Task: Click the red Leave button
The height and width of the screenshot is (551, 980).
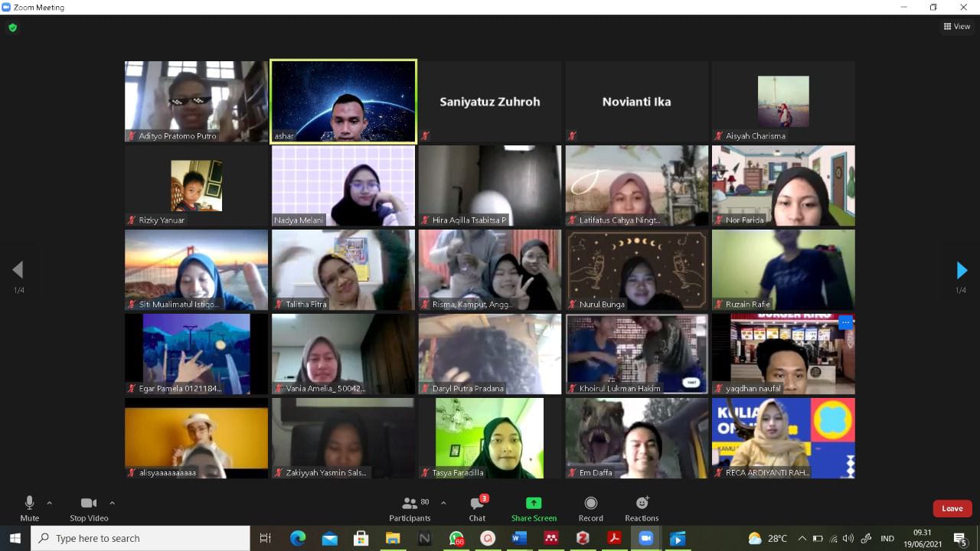Action: click(x=952, y=508)
